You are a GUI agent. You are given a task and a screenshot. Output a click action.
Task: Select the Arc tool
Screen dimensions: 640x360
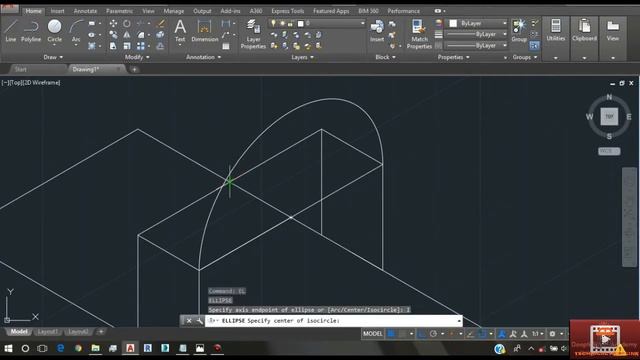76,31
